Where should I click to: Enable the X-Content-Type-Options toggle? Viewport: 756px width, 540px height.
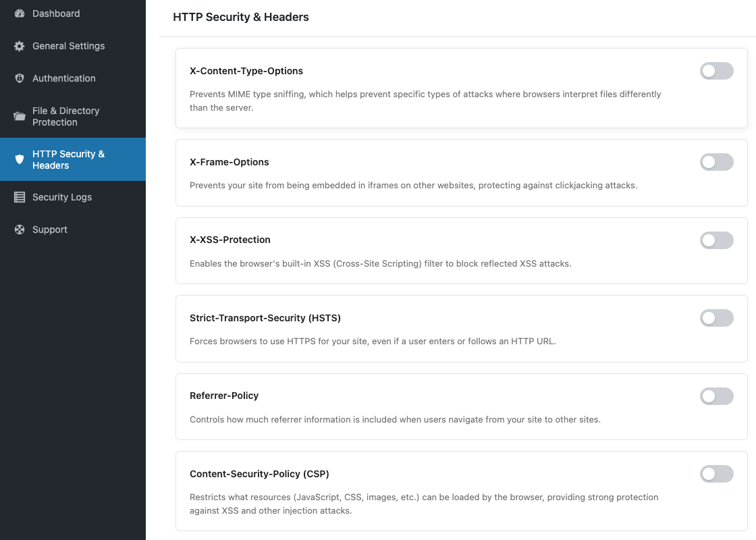(x=716, y=71)
